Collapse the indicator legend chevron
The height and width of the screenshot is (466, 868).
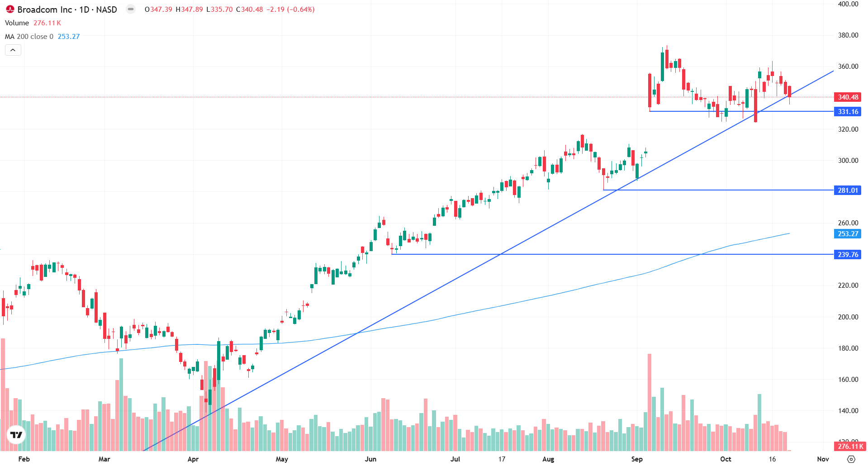(13, 50)
